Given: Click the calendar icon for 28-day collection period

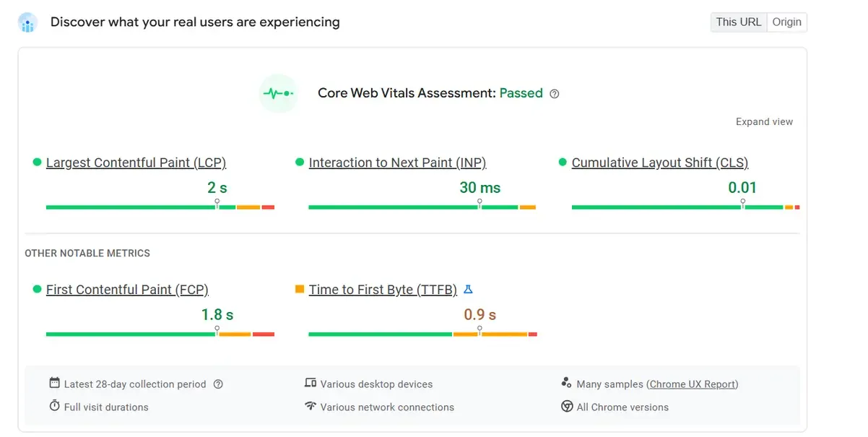Looking at the screenshot, I should click(x=53, y=384).
